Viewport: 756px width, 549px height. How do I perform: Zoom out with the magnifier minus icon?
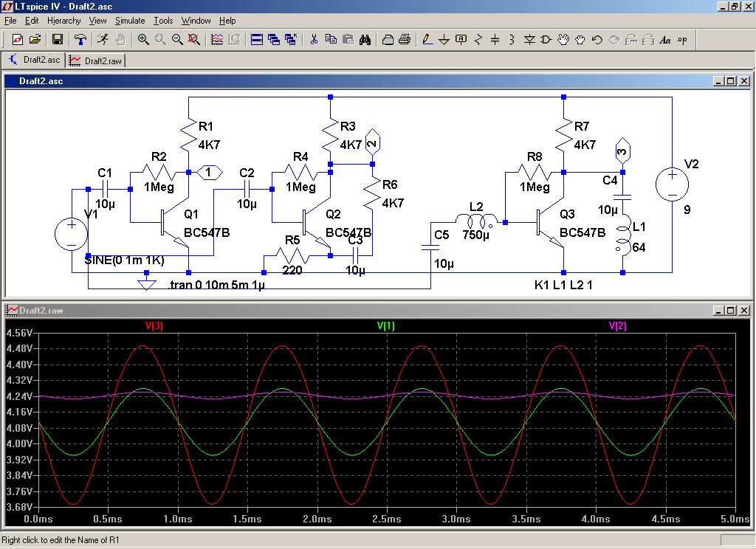point(177,40)
